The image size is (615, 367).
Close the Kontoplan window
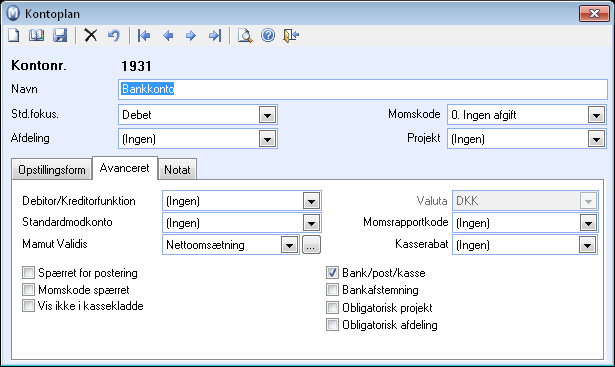[x=594, y=14]
